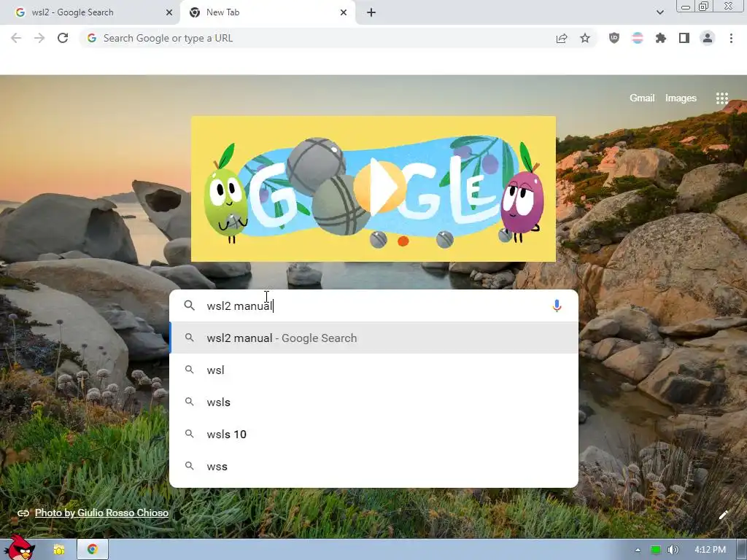
Task: Open Photo by Giulio Rosso Chioso link
Action: pos(101,513)
